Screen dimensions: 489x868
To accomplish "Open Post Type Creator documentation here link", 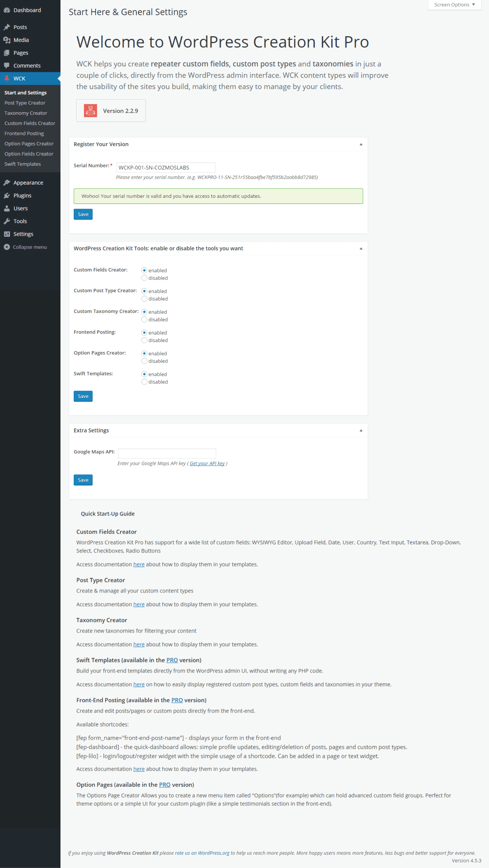I will pos(139,604).
